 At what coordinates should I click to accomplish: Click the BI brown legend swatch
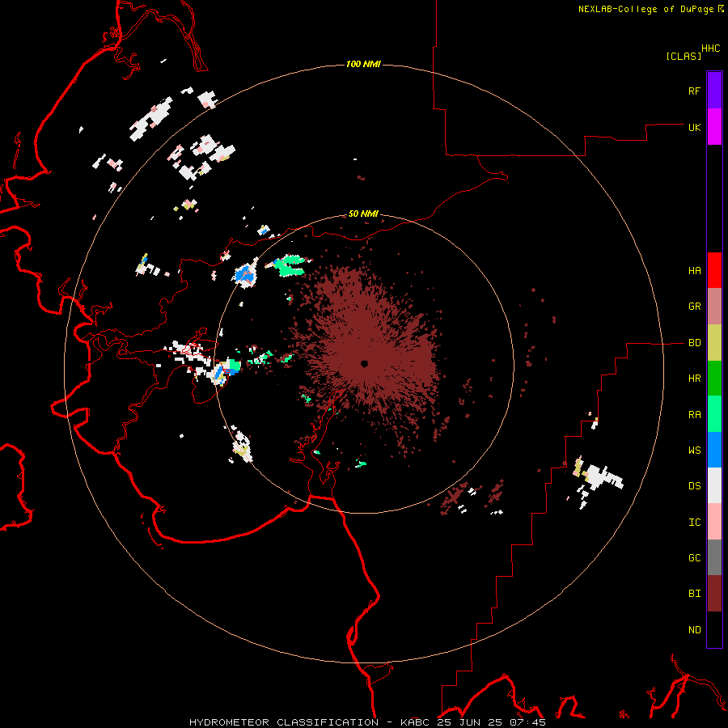coord(714,594)
